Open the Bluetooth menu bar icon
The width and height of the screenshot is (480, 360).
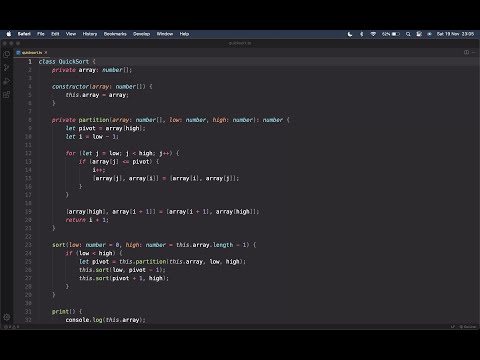pyautogui.click(x=361, y=34)
